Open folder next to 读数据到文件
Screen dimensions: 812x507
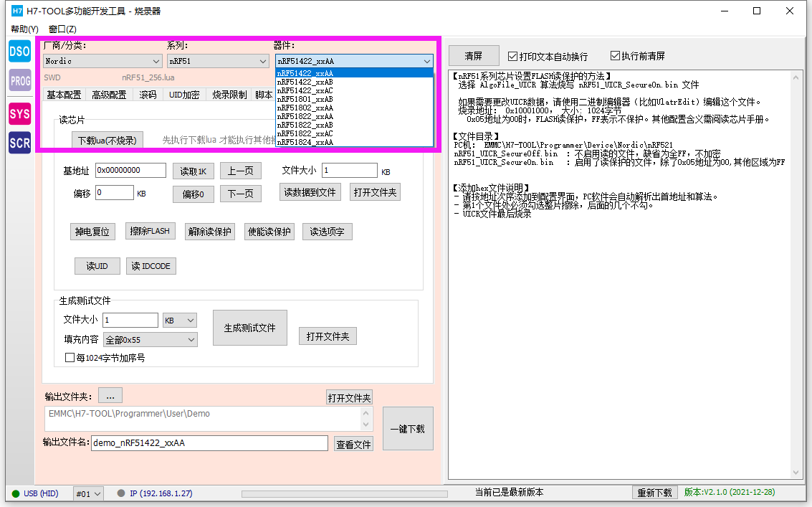[x=375, y=192]
